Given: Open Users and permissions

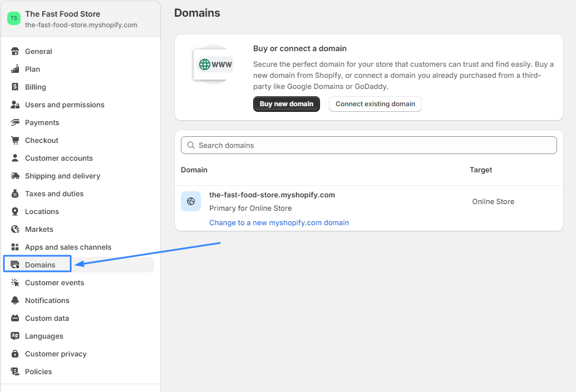Looking at the screenshot, I should click(x=81, y=105).
